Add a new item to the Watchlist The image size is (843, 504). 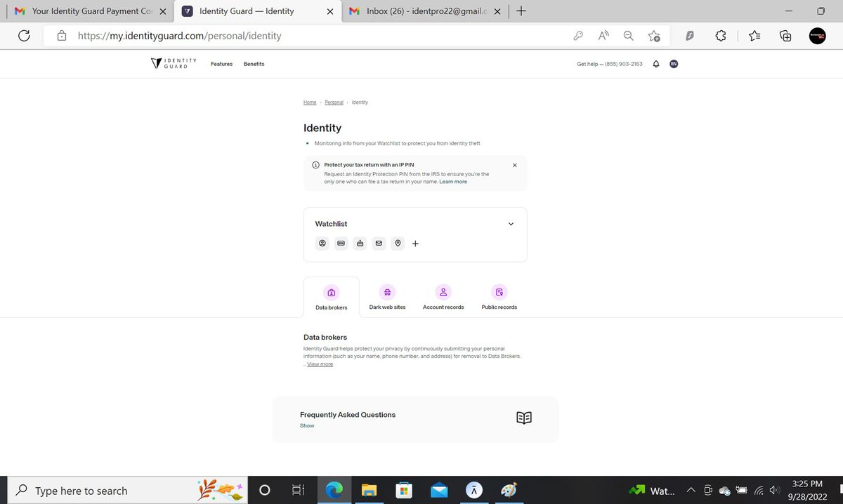click(x=415, y=243)
